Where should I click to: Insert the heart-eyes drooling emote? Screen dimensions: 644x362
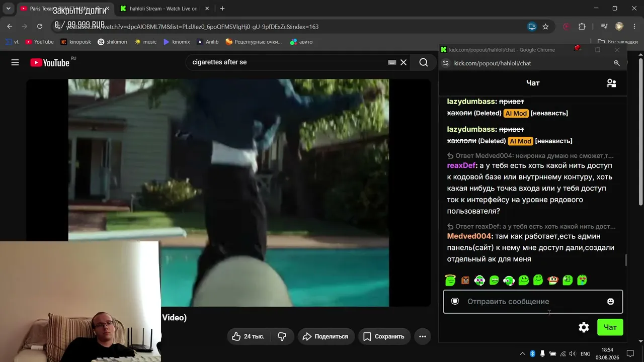pyautogui.click(x=582, y=280)
